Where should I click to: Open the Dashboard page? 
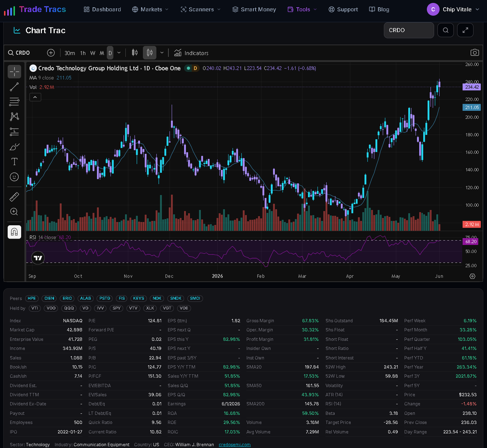[102, 9]
